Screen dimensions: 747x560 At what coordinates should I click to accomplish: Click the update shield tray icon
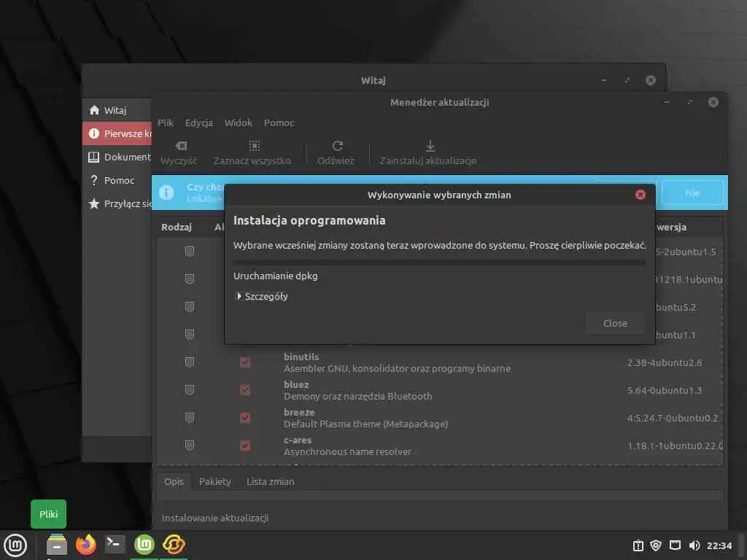click(x=656, y=545)
